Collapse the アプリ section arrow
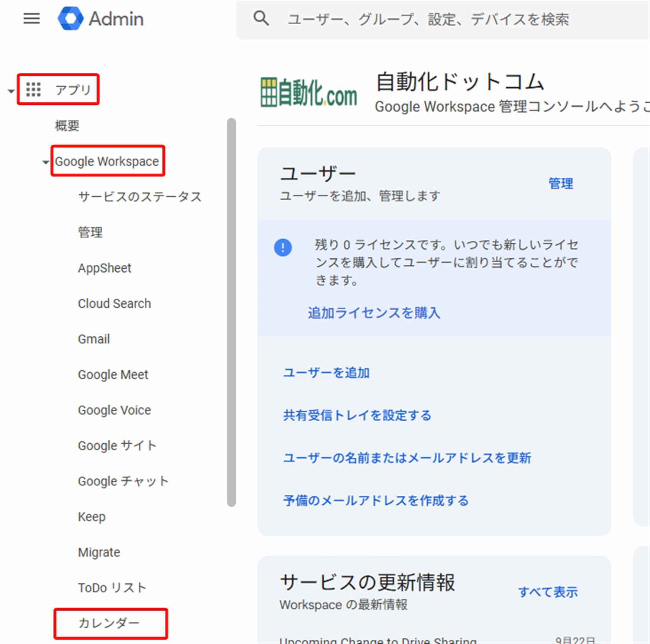The image size is (650, 644). tap(11, 91)
